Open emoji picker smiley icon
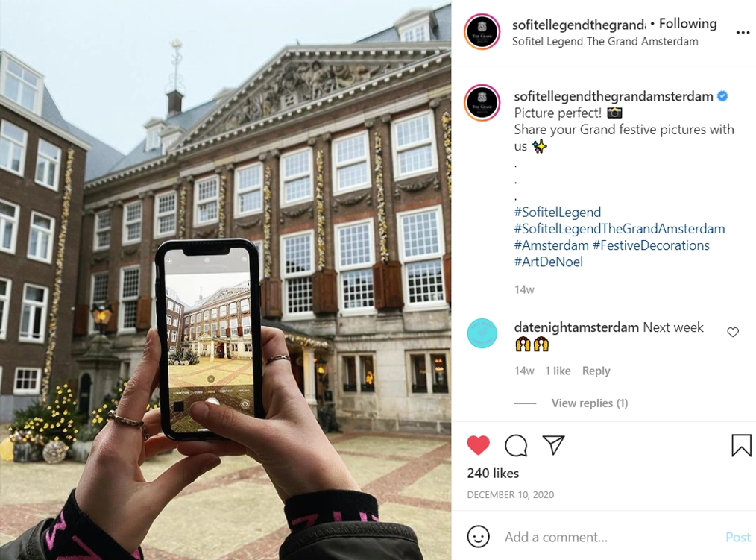756x560 pixels. (x=479, y=536)
